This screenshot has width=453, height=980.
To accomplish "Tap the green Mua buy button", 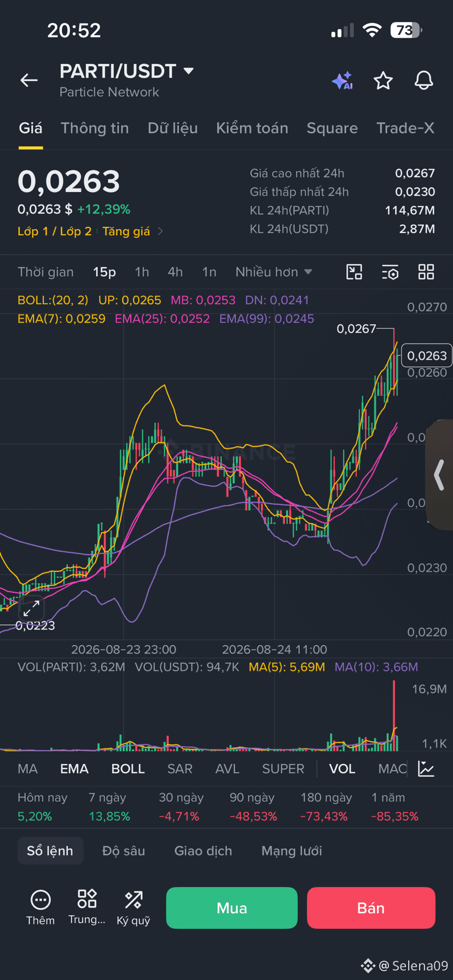I will tap(232, 908).
